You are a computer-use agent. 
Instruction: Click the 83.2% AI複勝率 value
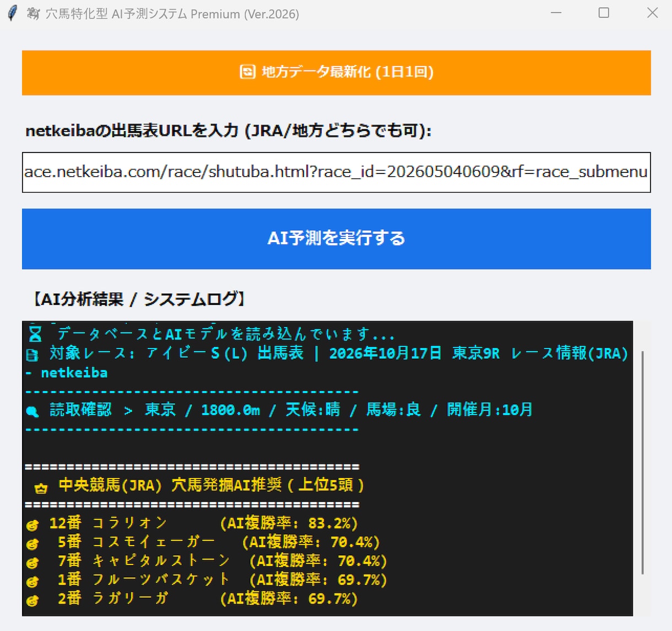[x=329, y=523]
